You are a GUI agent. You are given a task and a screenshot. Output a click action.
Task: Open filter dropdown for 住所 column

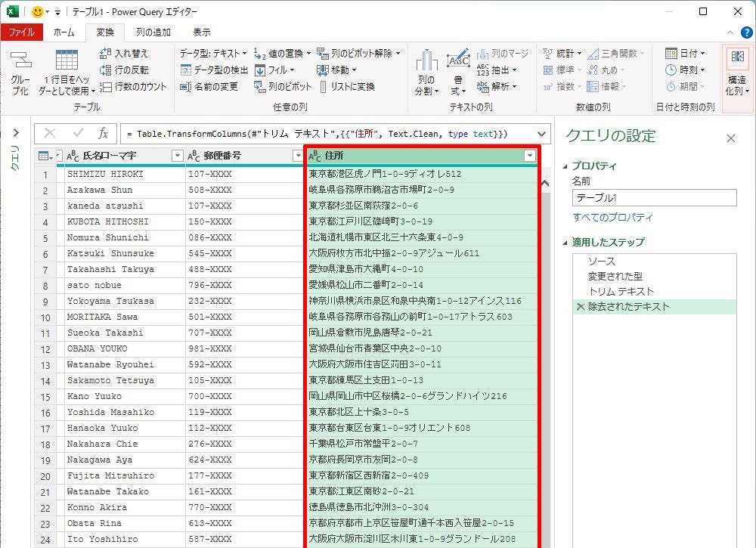tap(529, 156)
